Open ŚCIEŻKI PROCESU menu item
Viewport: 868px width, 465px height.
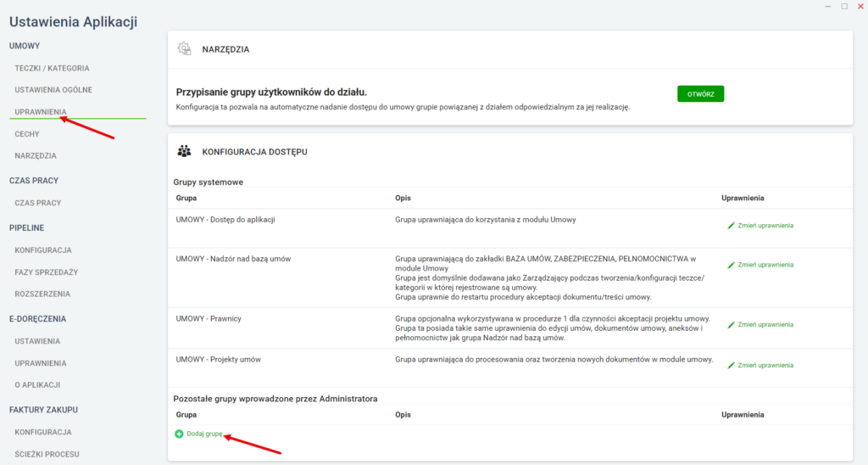coord(47,454)
